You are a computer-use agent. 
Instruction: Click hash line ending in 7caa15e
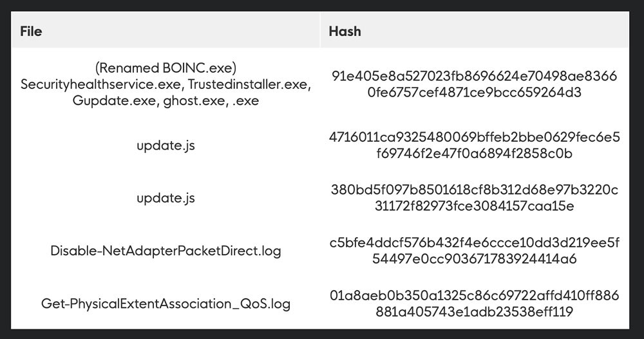474,206
